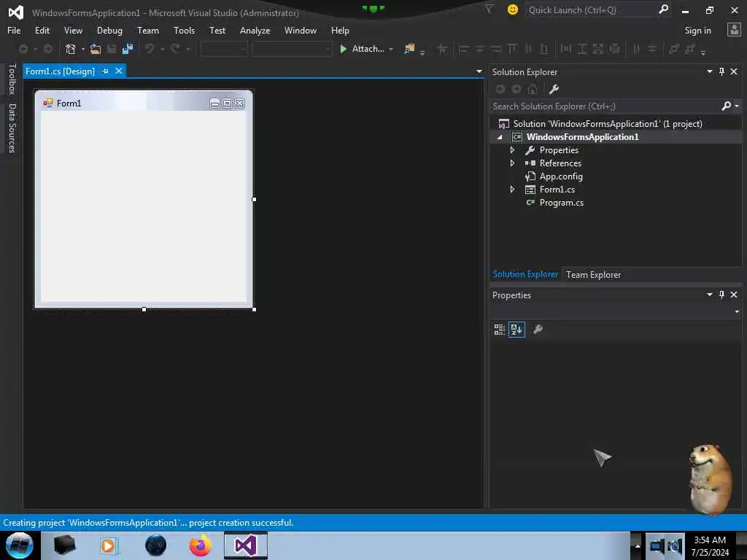The height and width of the screenshot is (560, 747).
Task: Open the media player taskbar icon
Action: (108, 545)
